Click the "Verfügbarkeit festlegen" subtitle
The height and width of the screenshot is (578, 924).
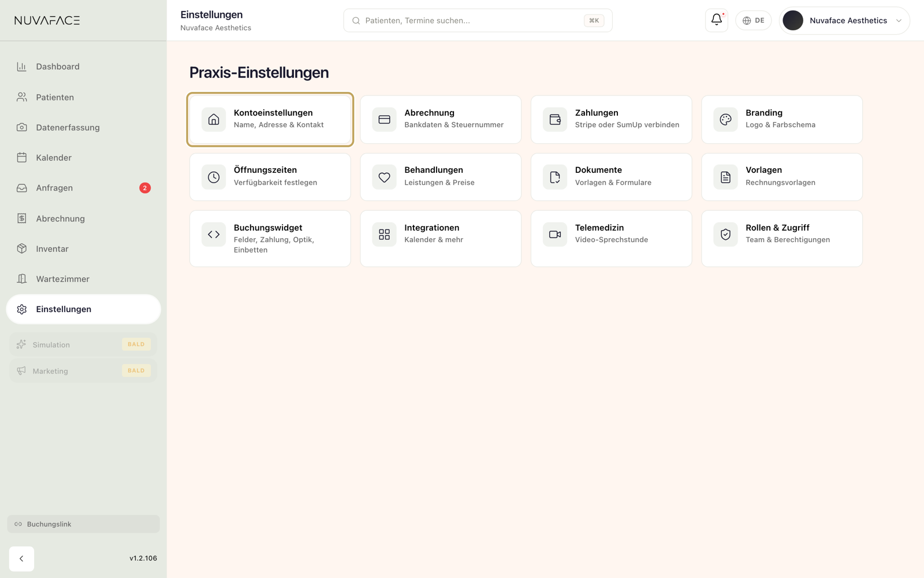tap(275, 183)
